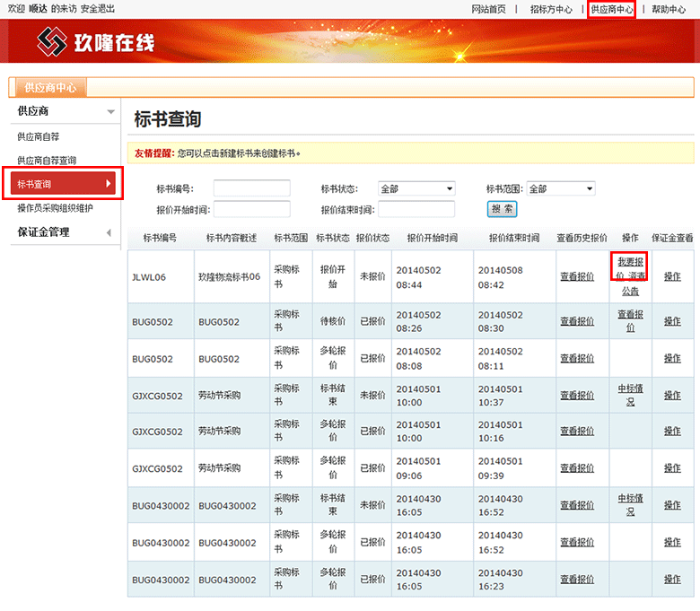Click the 供应商中心 tab above the sidebar

49,87
